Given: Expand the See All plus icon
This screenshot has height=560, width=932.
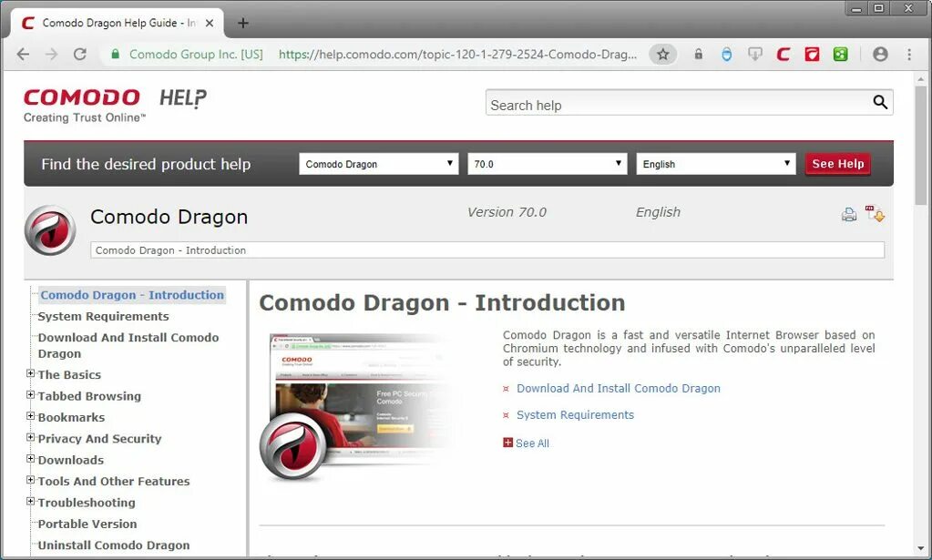Looking at the screenshot, I should tap(507, 443).
